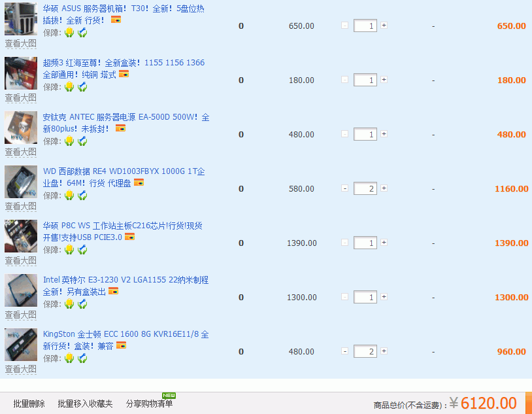Screen dimensions: 532x414
Task: Click yellow guarantee icon on ASUS T30 row
Action: tap(69, 33)
